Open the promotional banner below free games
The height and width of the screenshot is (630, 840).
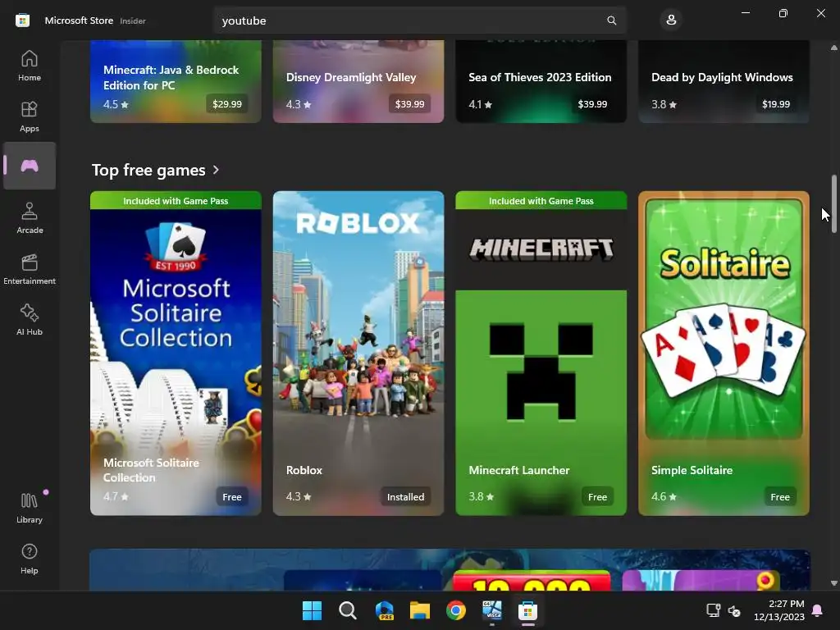click(x=450, y=570)
